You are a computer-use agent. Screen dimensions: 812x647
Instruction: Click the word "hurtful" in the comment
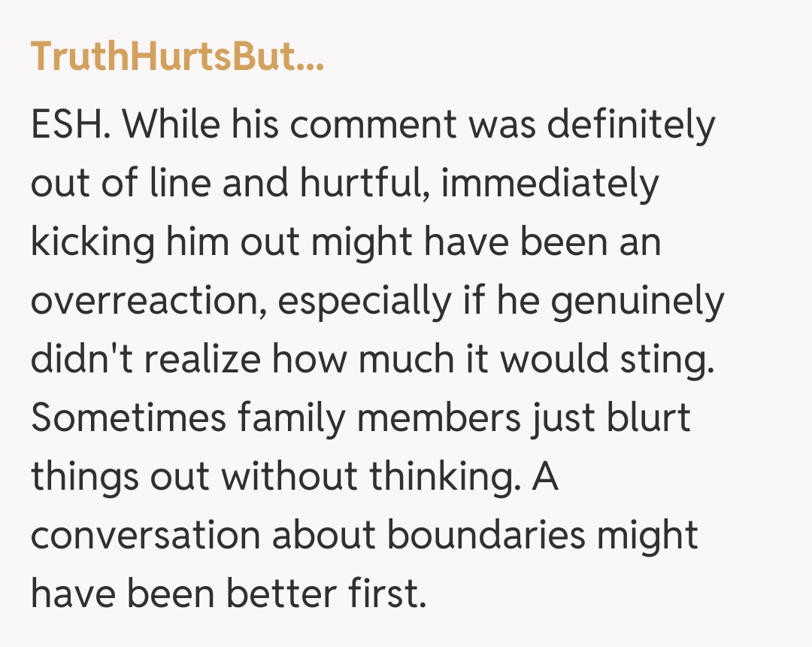tap(362, 184)
